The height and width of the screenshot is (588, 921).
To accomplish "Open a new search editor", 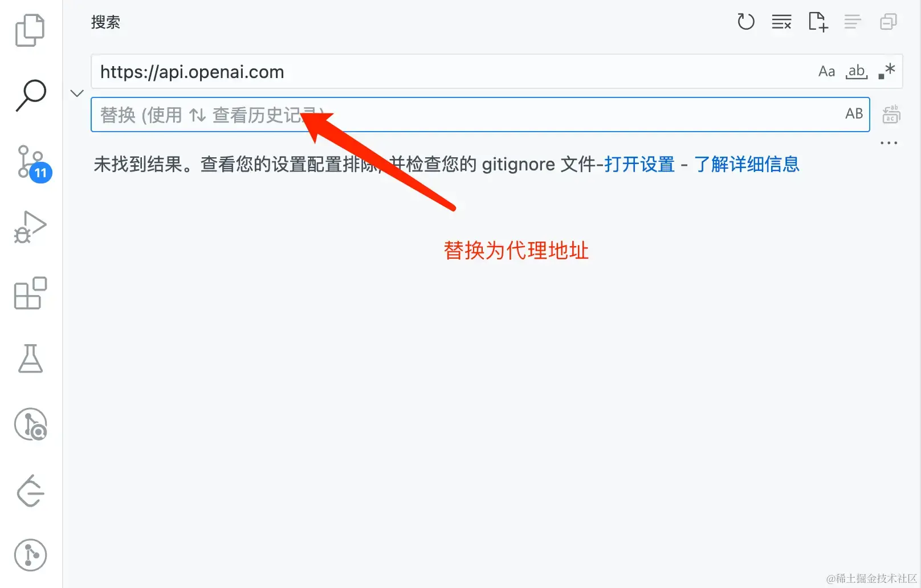I will 817,22.
